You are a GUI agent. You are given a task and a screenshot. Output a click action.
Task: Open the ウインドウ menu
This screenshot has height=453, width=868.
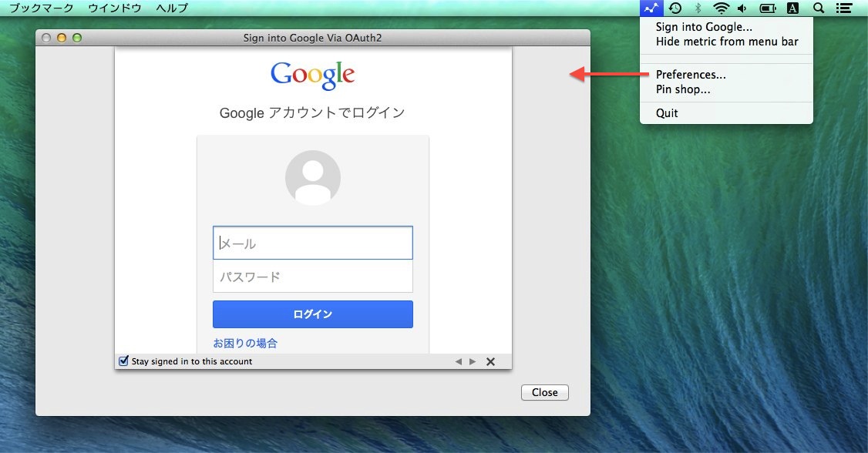115,8
